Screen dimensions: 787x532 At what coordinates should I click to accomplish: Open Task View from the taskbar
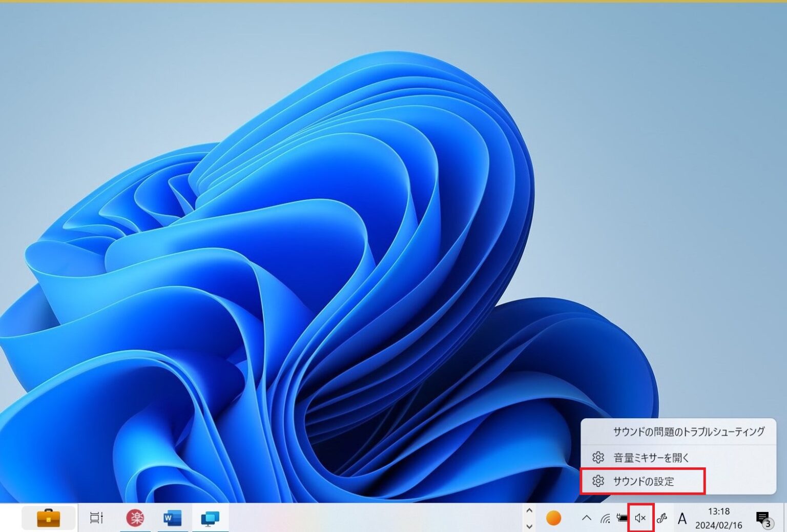(x=96, y=518)
